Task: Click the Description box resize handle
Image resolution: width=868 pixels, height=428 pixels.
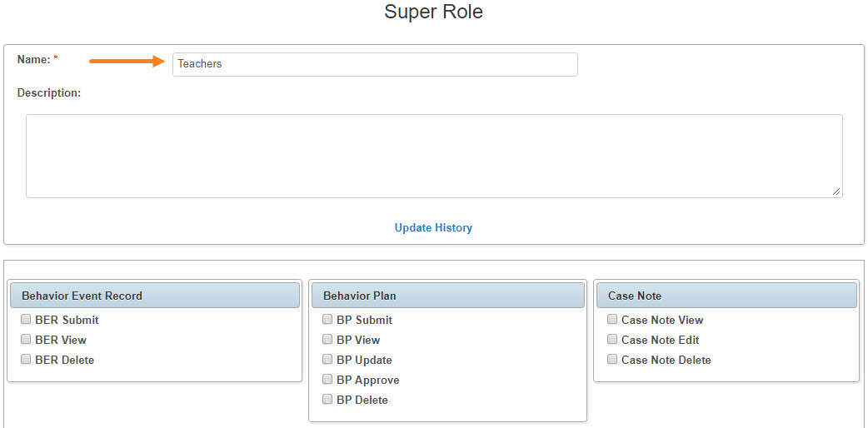Action: pyautogui.click(x=836, y=192)
